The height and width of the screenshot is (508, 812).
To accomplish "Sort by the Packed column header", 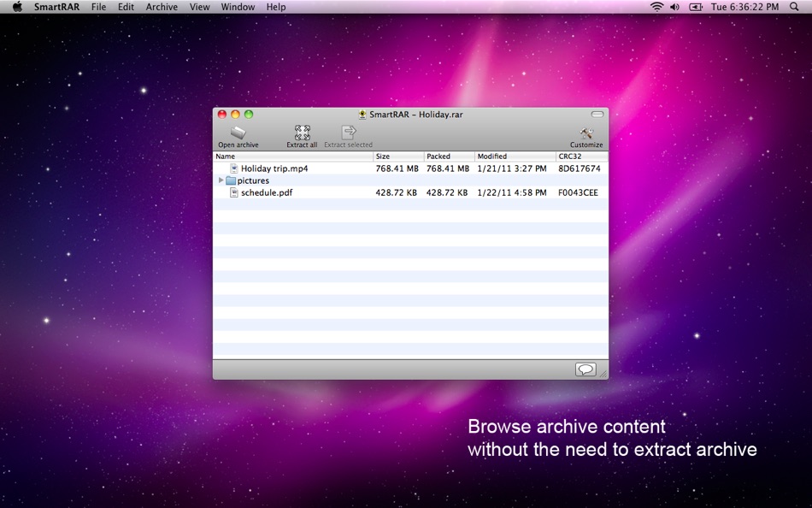I will coord(449,156).
